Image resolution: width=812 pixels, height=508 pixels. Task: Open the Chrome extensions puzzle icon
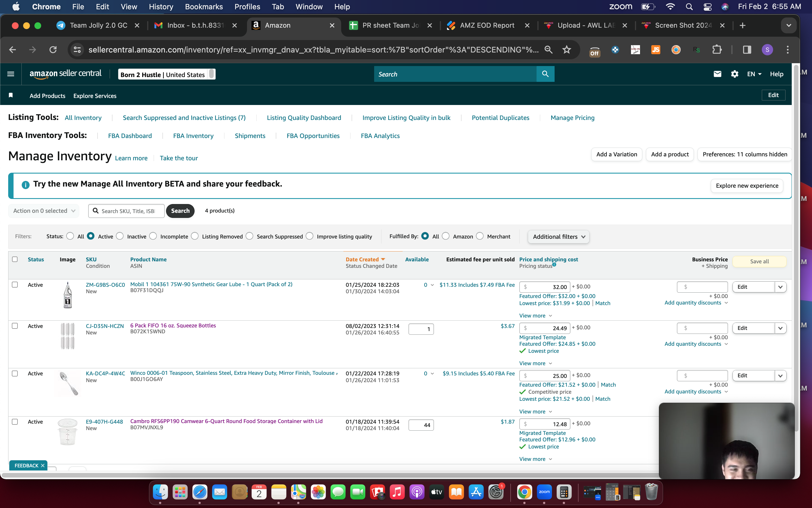(717, 50)
